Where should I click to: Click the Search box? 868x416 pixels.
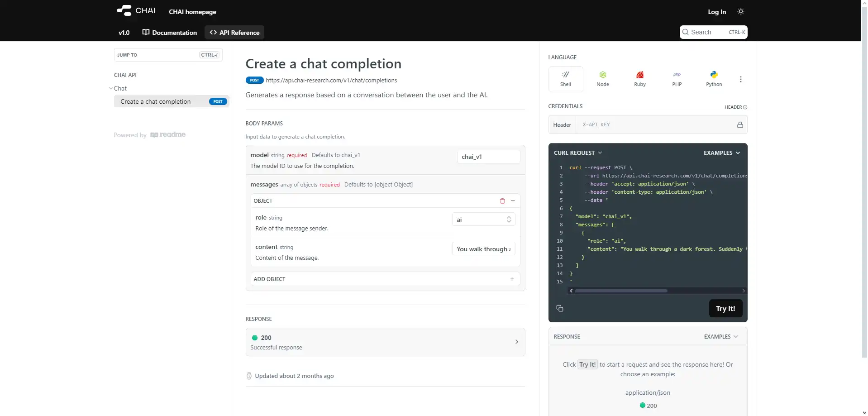713,32
